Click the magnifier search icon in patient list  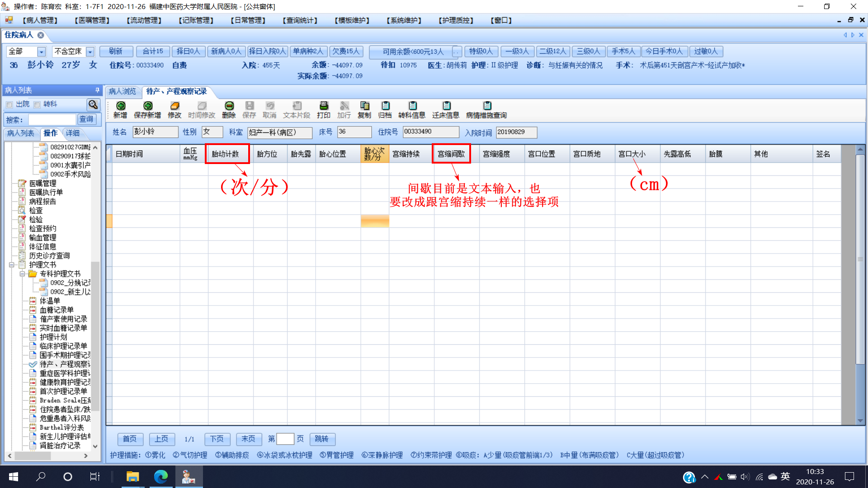coord(93,104)
